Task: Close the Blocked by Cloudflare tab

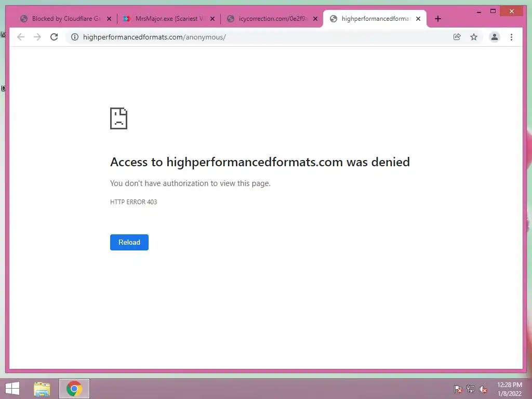Action: 109,19
